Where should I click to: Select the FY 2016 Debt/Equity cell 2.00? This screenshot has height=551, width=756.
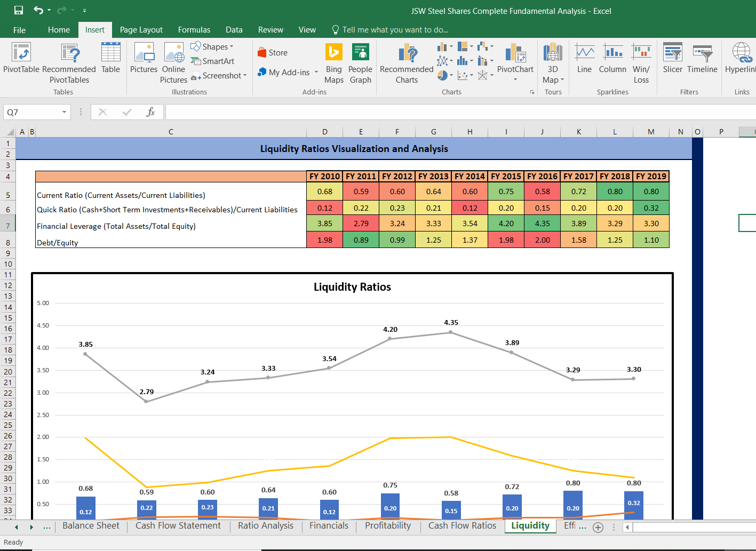point(543,240)
